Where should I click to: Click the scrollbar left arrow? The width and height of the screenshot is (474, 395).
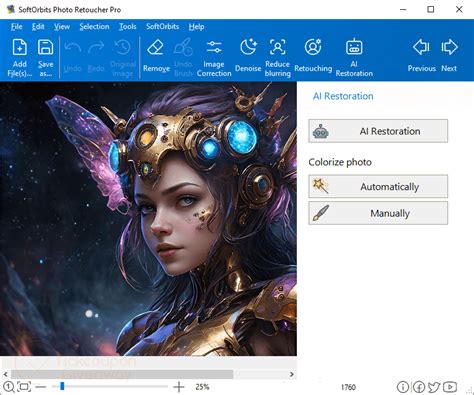(x=5, y=374)
